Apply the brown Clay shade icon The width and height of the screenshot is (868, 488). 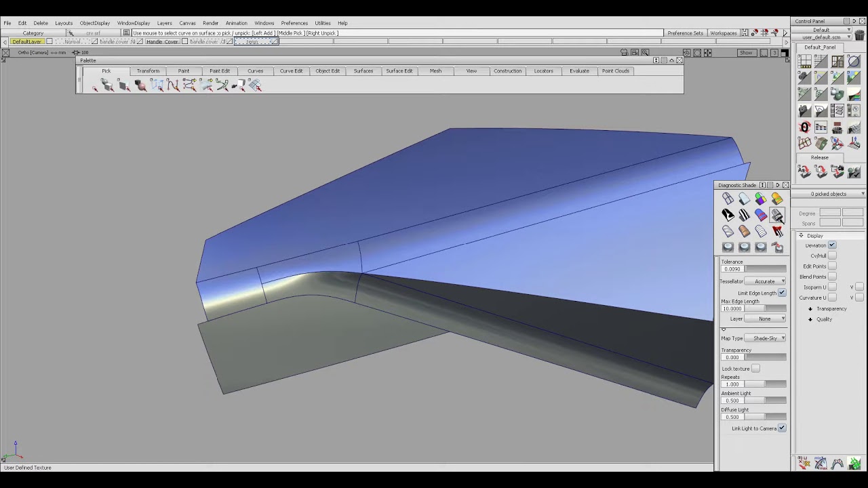744,231
